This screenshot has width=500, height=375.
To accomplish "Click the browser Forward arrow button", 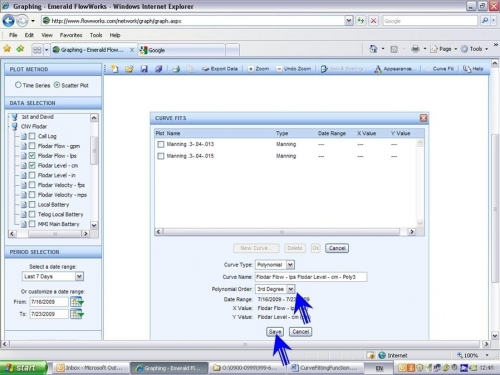I will point(22,21).
